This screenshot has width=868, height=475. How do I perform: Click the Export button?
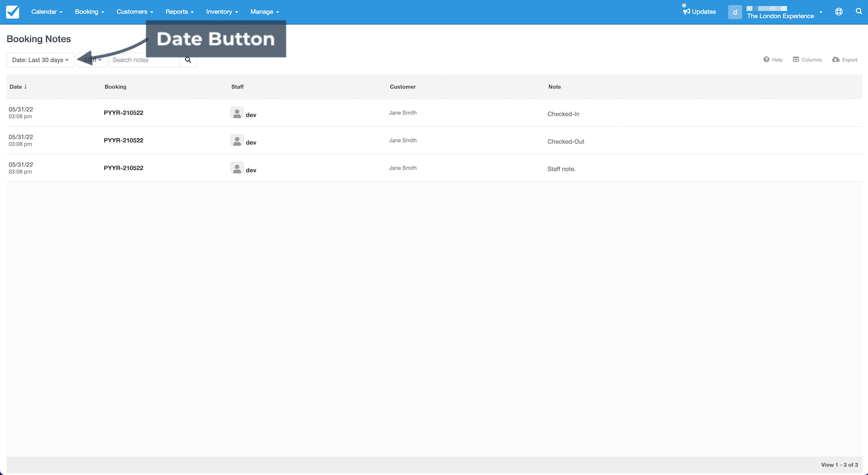tap(845, 60)
